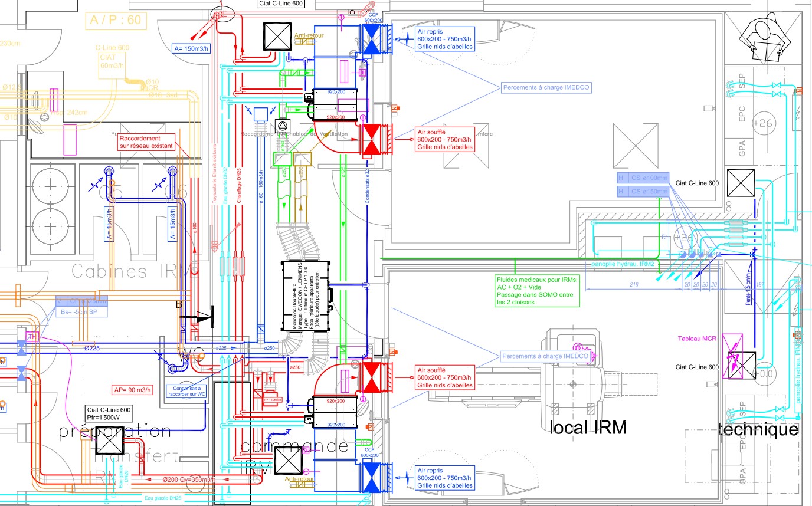Click the 'OS ø100mm' opening tag
The height and width of the screenshot is (506, 812).
coord(642,178)
